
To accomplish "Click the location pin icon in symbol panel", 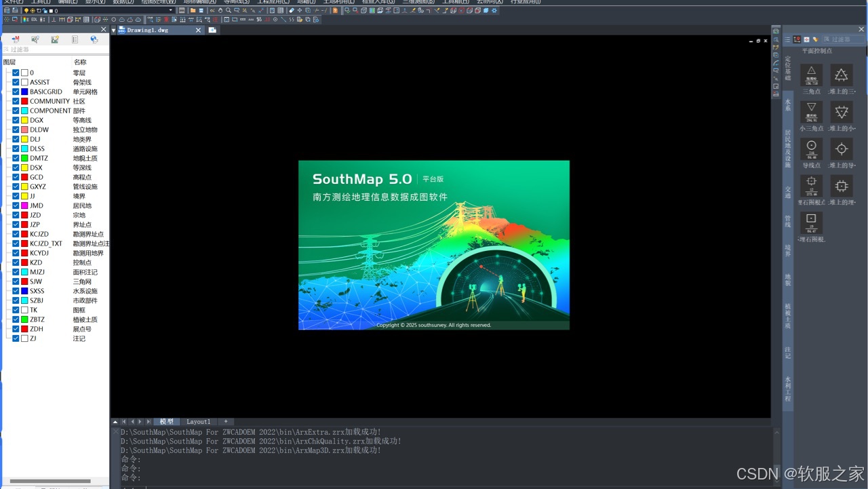I will tap(797, 39).
